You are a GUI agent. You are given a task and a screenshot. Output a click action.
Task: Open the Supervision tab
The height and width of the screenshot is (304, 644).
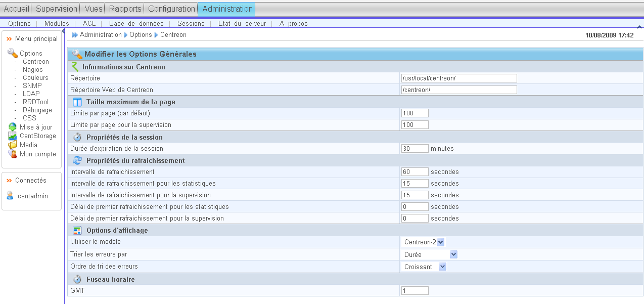click(57, 9)
